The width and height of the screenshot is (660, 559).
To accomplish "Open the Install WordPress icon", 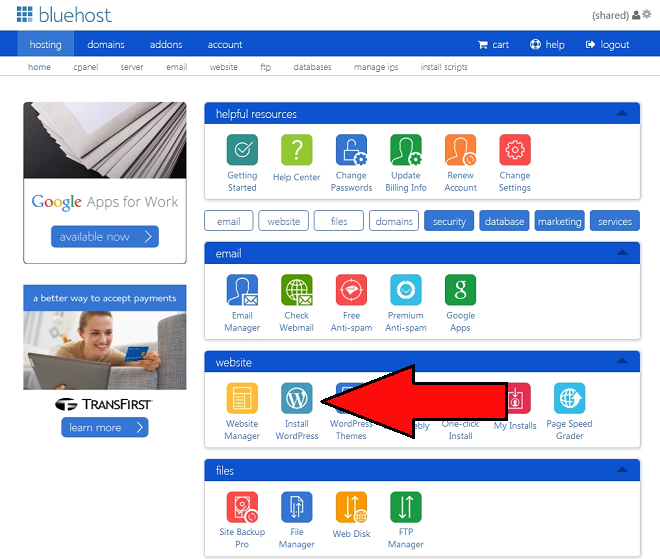I will pos(296,398).
